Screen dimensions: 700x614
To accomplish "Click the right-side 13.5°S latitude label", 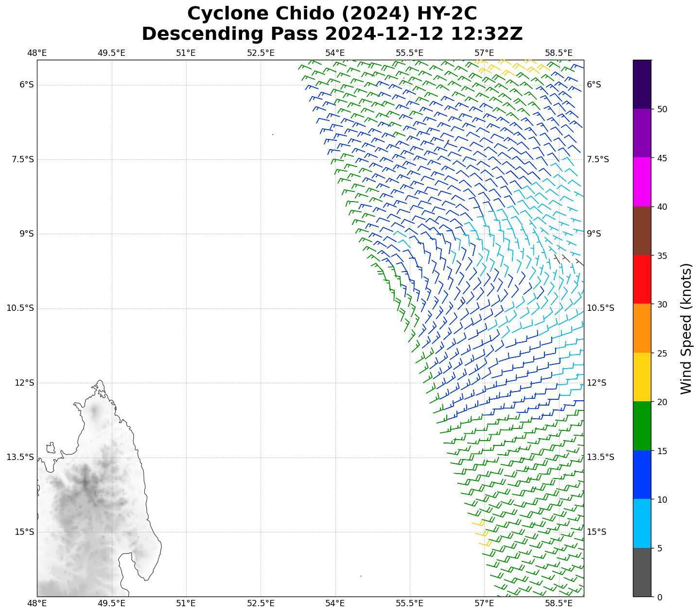I will 600,457.
